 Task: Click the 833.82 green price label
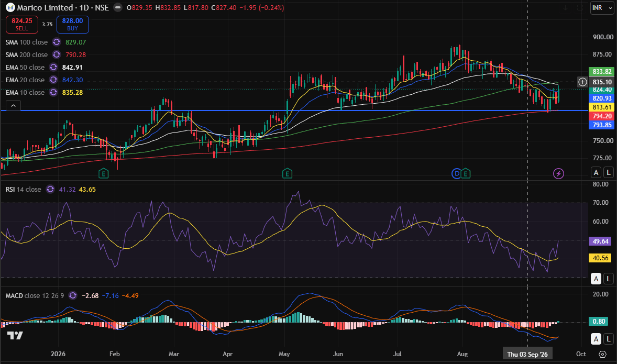602,72
